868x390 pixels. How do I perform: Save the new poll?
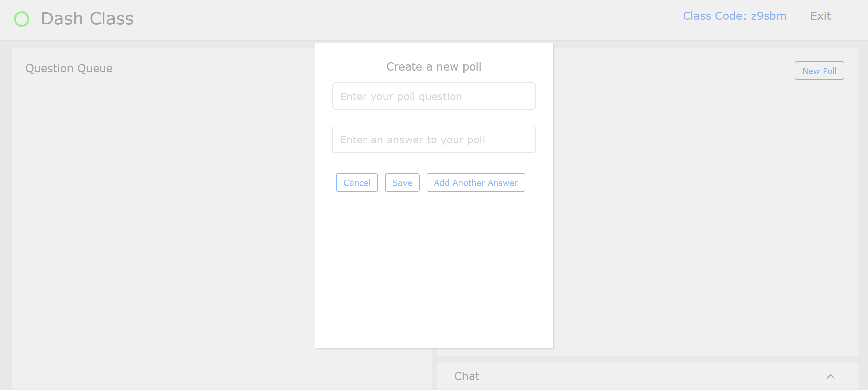click(402, 183)
